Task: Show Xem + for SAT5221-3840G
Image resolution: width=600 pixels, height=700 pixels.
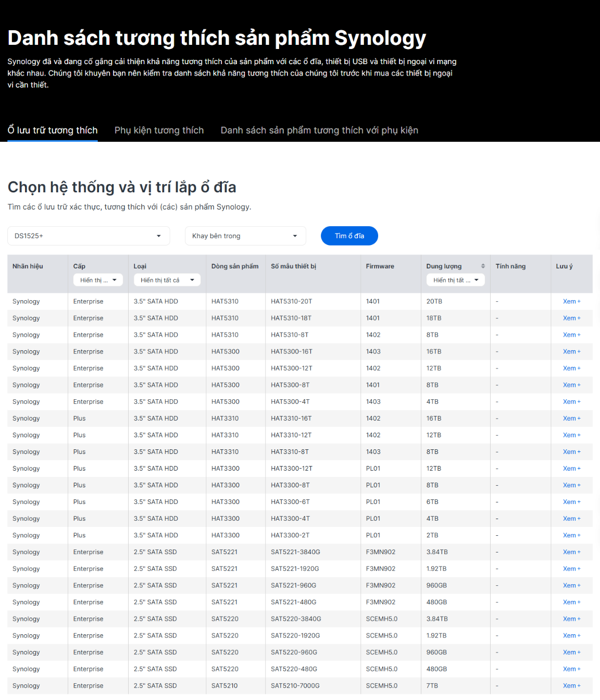Action: [571, 551]
